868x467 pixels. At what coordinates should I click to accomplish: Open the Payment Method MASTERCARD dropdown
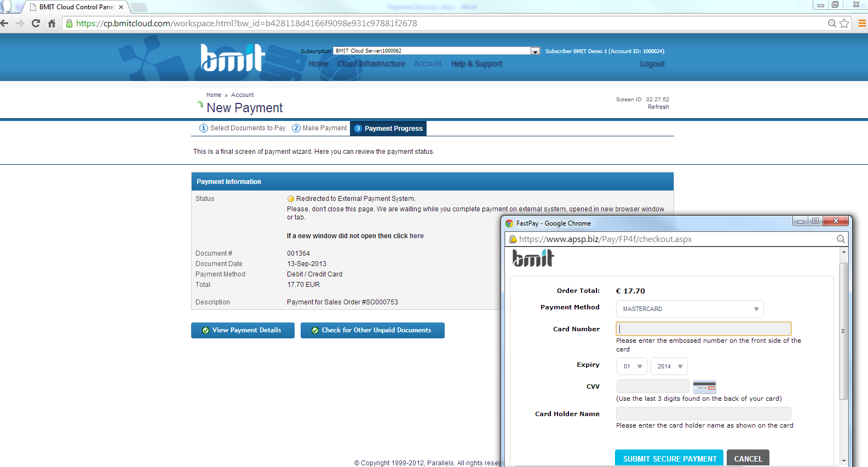click(690, 309)
